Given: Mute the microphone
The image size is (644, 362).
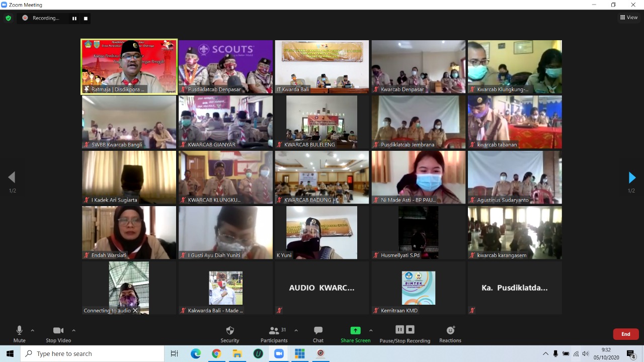Looking at the screenshot, I should (x=19, y=331).
